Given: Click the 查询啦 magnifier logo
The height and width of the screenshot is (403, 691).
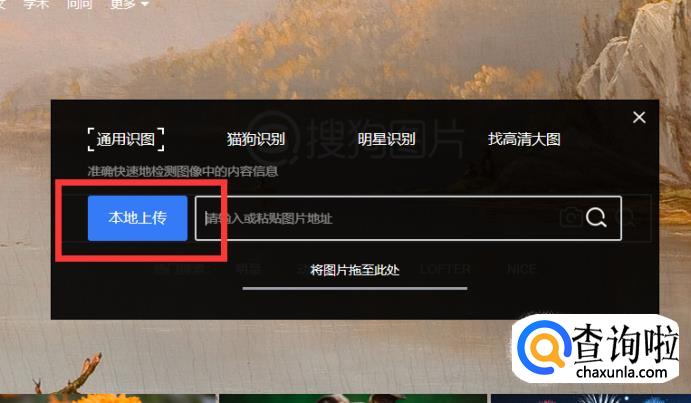Looking at the screenshot, I should coord(543,346).
